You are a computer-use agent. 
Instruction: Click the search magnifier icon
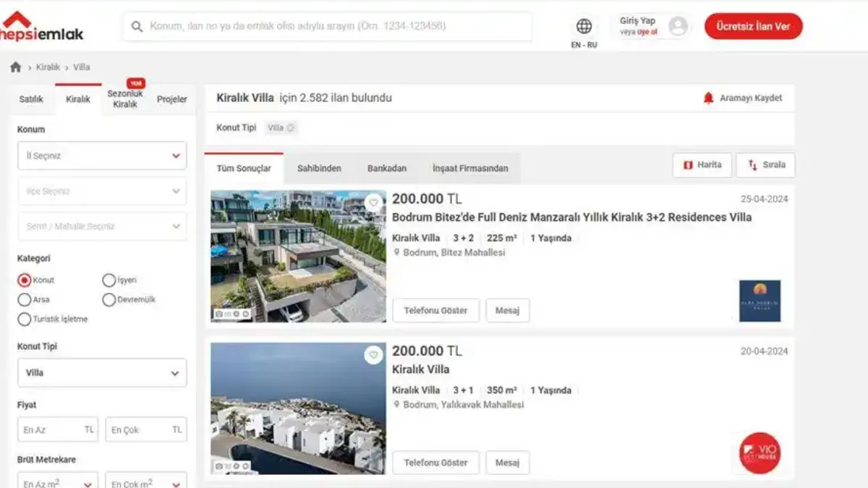(137, 27)
